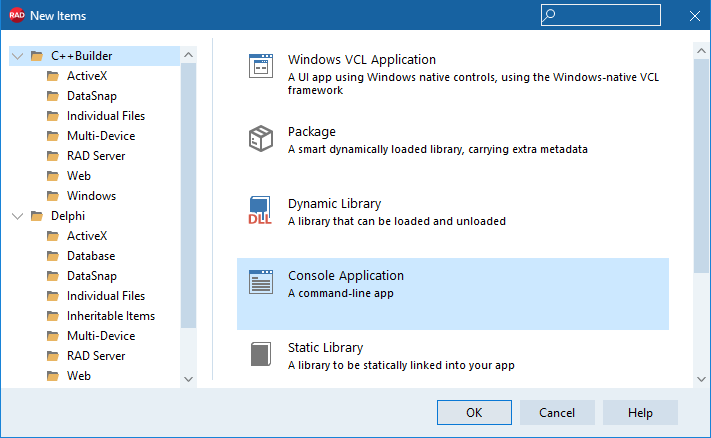Focus the search input field
This screenshot has height=438, width=711.
pos(601,15)
